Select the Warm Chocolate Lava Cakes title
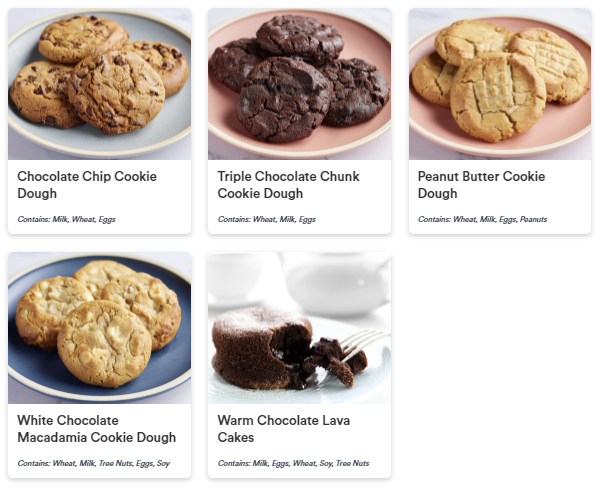The image size is (600, 491). (284, 429)
